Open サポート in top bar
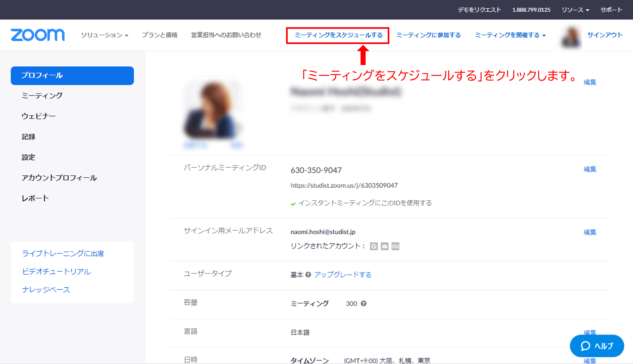This screenshot has width=633, height=364. point(611,10)
